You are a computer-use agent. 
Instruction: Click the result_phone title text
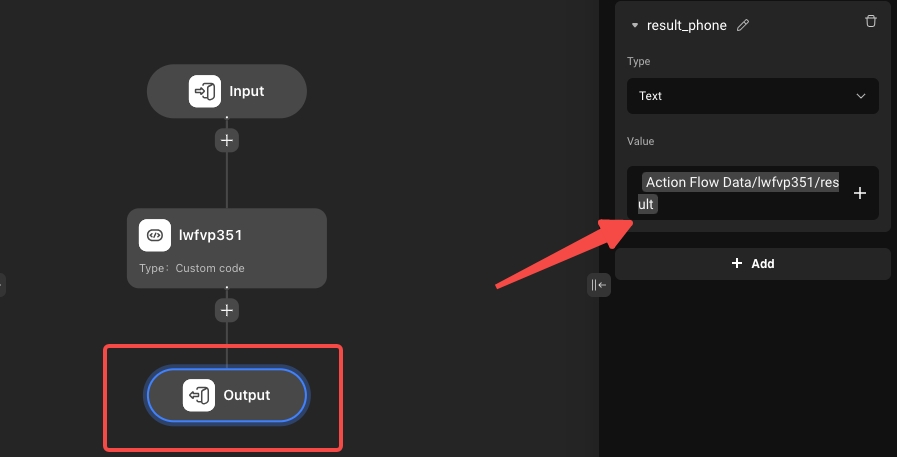tap(686, 25)
